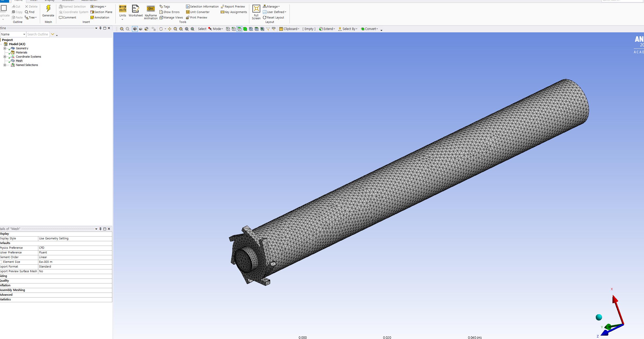Screen dimensions: 644x339
Task: Switch to the Mesh ribbon tab
Action: coord(34,1)
